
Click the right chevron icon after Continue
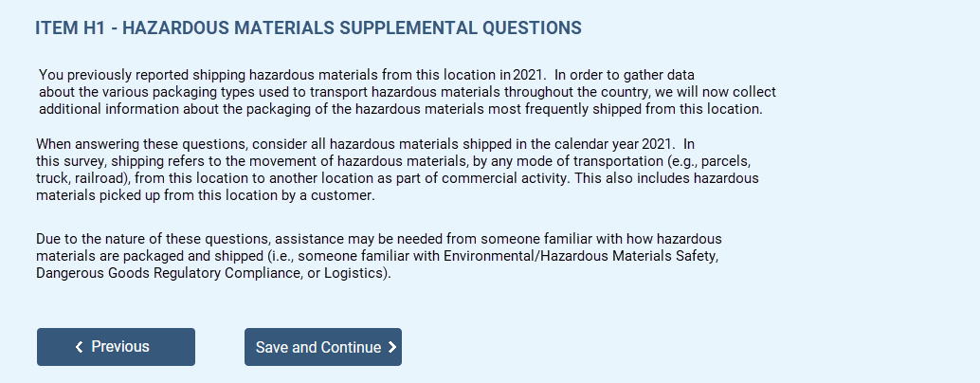click(392, 348)
